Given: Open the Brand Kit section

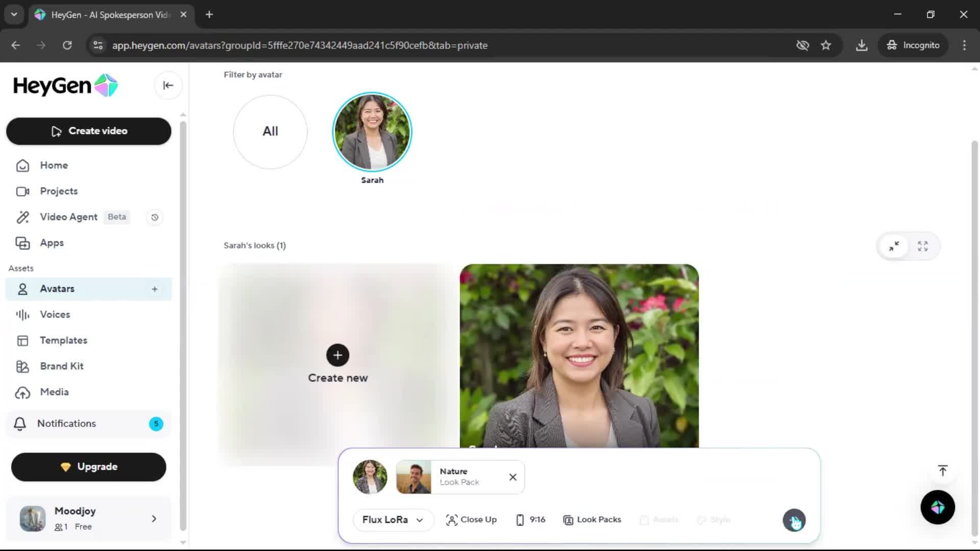Looking at the screenshot, I should (x=61, y=366).
